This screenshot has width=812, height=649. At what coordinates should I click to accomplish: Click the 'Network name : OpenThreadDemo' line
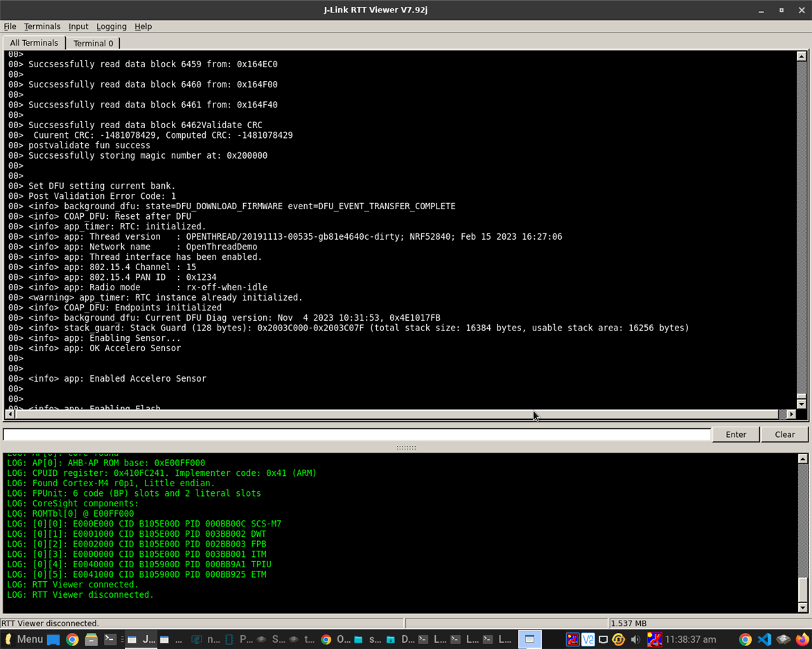tap(143, 247)
